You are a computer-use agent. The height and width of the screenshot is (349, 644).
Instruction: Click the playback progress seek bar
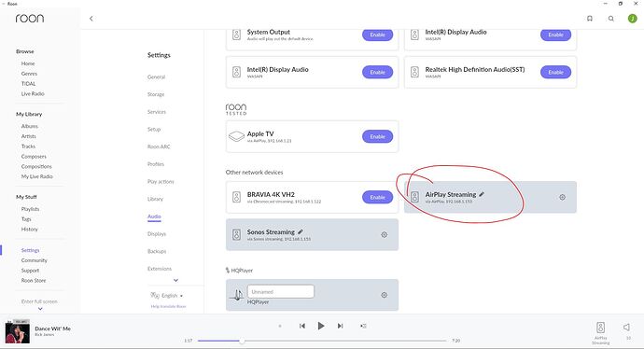[x=322, y=341]
